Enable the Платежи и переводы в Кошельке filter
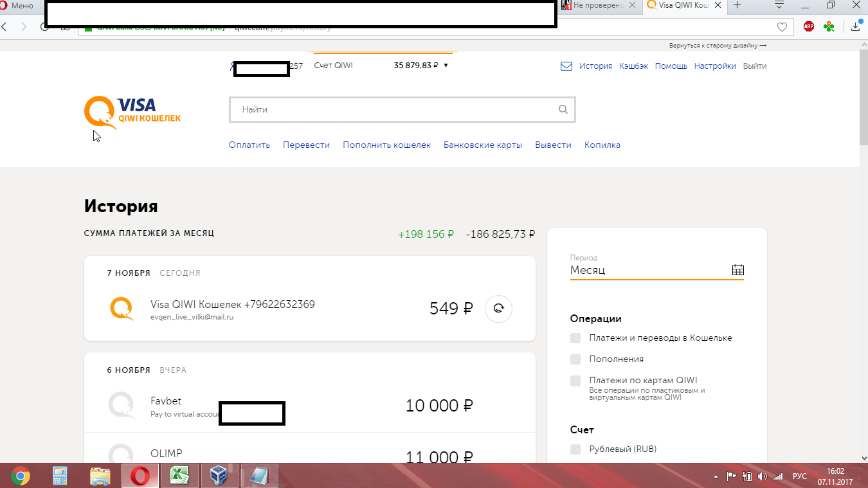 pos(575,338)
